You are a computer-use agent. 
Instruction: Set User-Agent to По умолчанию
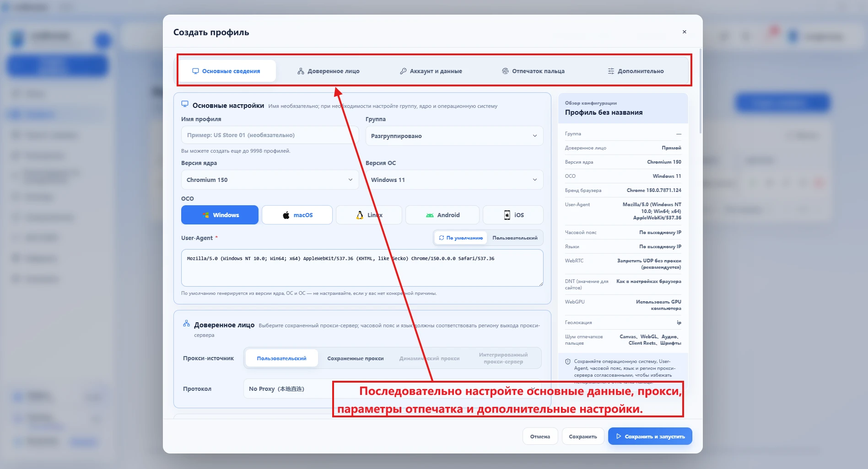tap(461, 238)
